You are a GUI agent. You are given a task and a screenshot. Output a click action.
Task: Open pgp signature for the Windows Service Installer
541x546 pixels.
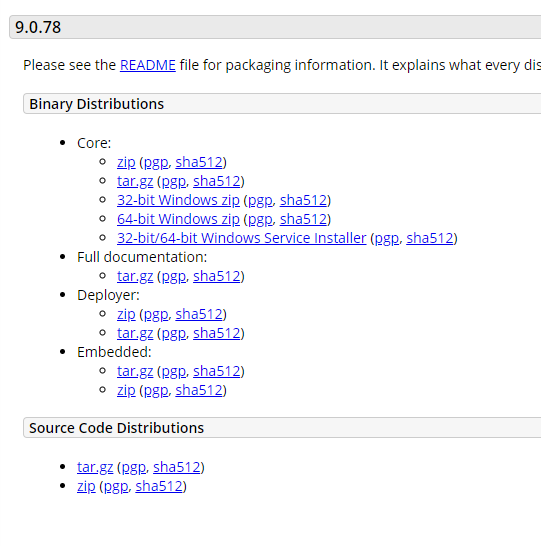(x=386, y=239)
